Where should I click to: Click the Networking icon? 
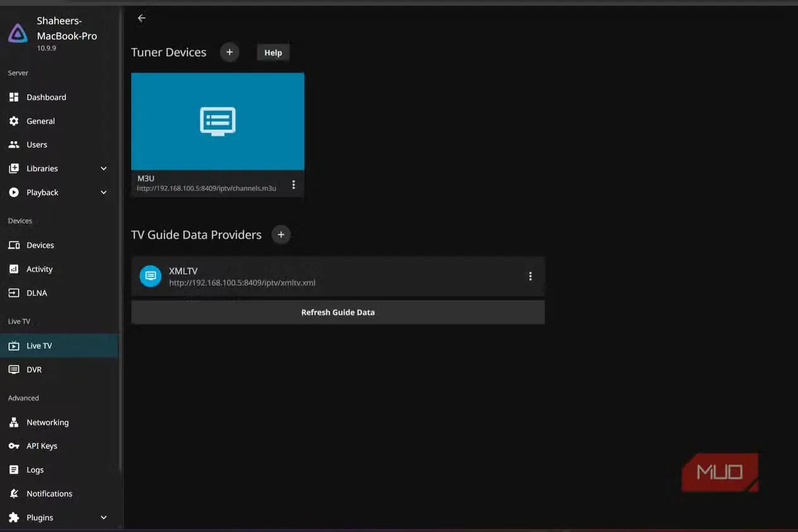coord(14,422)
